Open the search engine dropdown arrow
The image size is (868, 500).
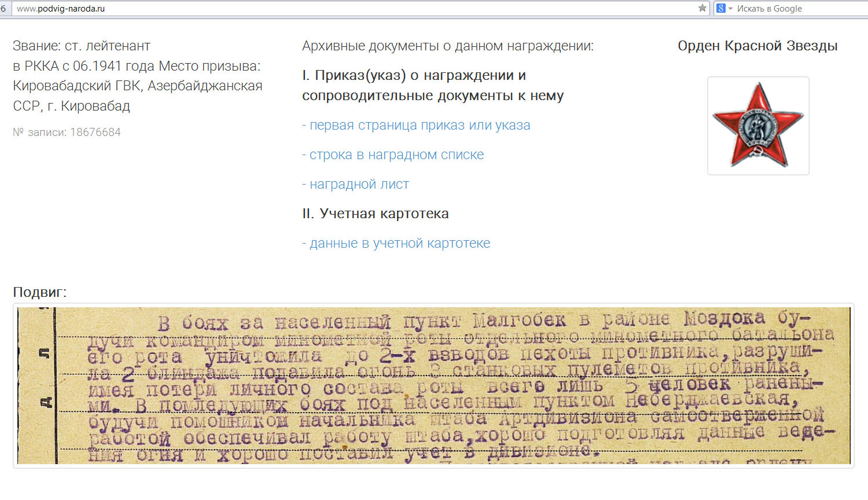pos(730,9)
